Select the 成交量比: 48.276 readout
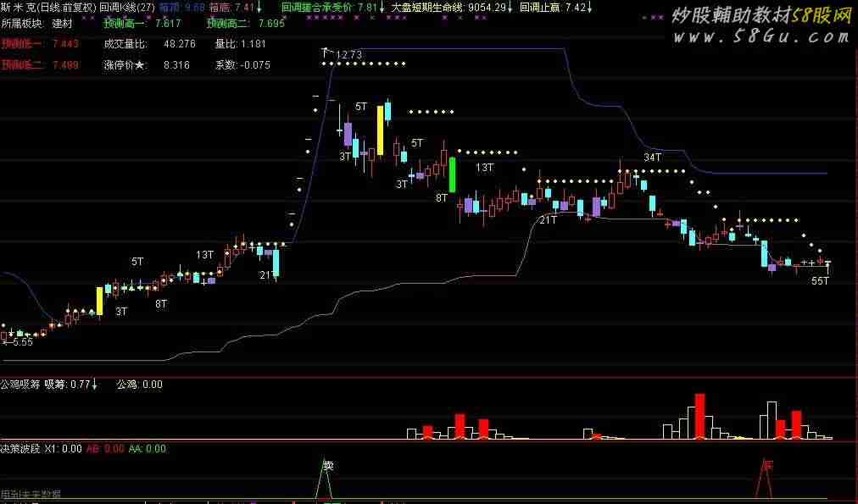The height and width of the screenshot is (504, 858). [x=149, y=44]
